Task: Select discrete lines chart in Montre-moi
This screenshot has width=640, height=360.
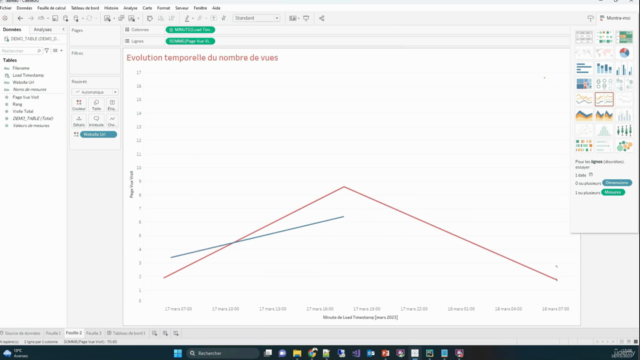Action: (604, 99)
